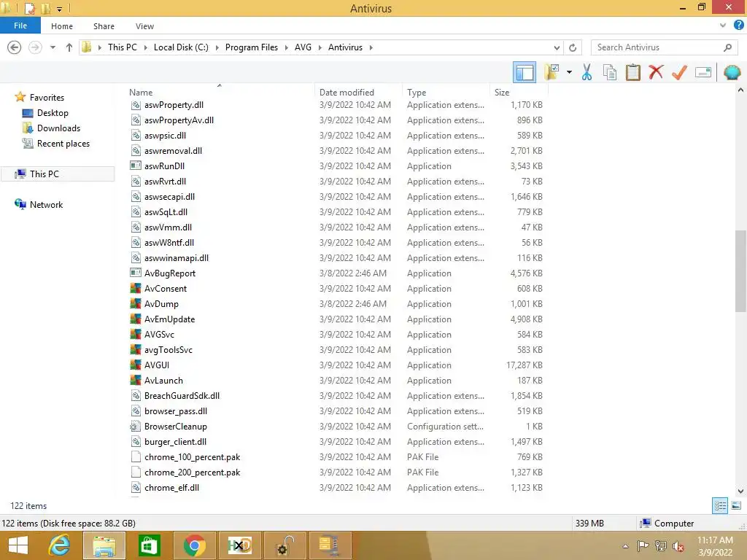
Task: Select the aswRunDll application icon
Action: point(136,166)
